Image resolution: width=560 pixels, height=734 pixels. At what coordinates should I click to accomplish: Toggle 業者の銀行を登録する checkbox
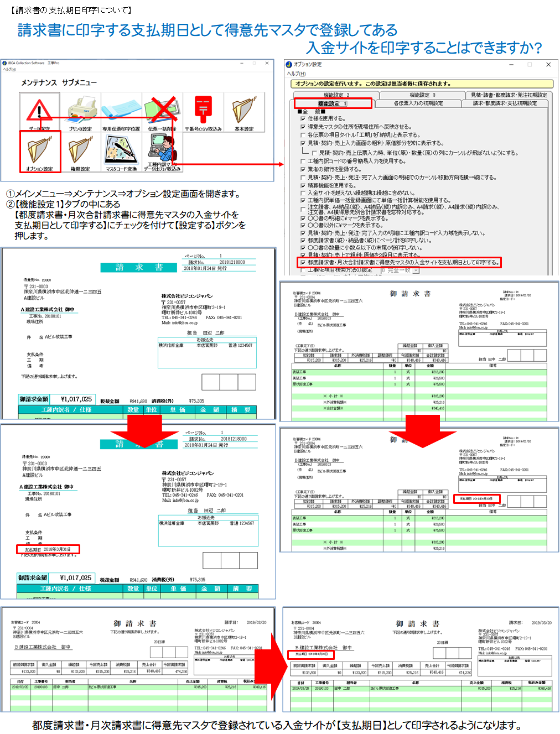coord(303,169)
